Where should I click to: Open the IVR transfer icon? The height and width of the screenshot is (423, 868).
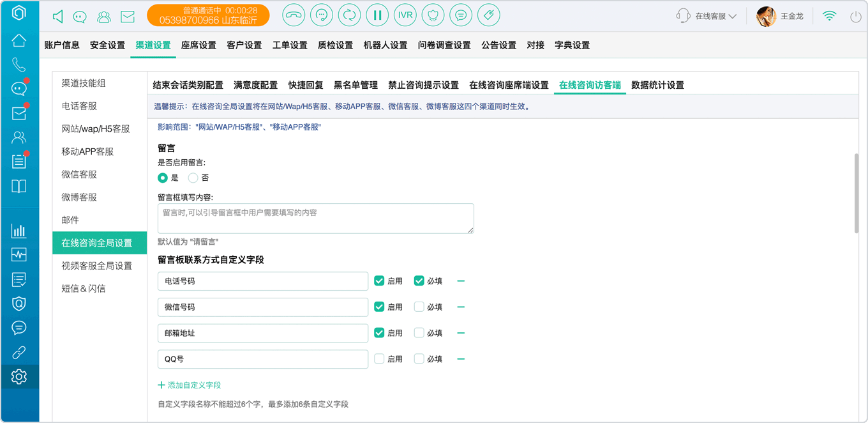pyautogui.click(x=405, y=15)
